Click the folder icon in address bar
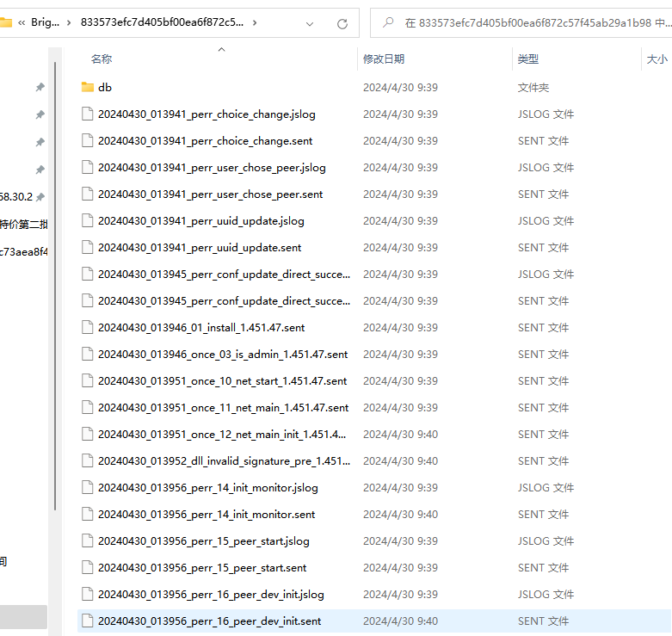Image resolution: width=672 pixels, height=636 pixels. coord(5,22)
